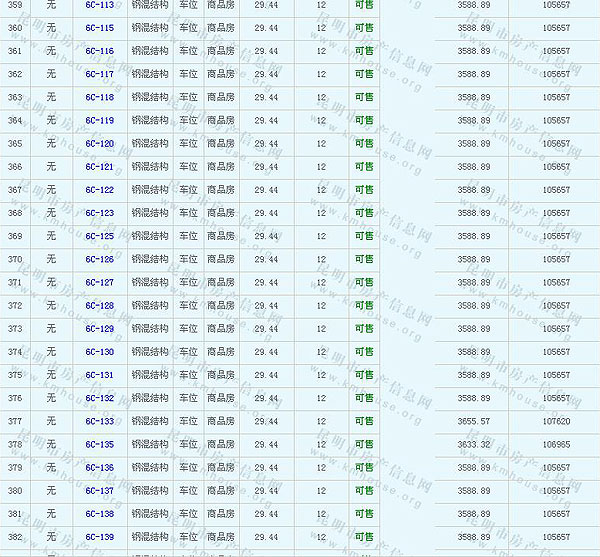Click parking space link 6C-117

tap(99, 74)
